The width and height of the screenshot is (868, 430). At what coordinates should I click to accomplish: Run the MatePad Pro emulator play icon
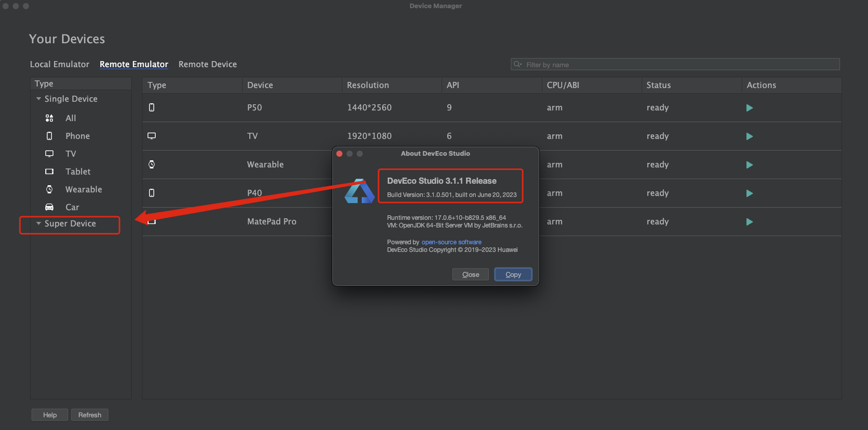coord(749,222)
